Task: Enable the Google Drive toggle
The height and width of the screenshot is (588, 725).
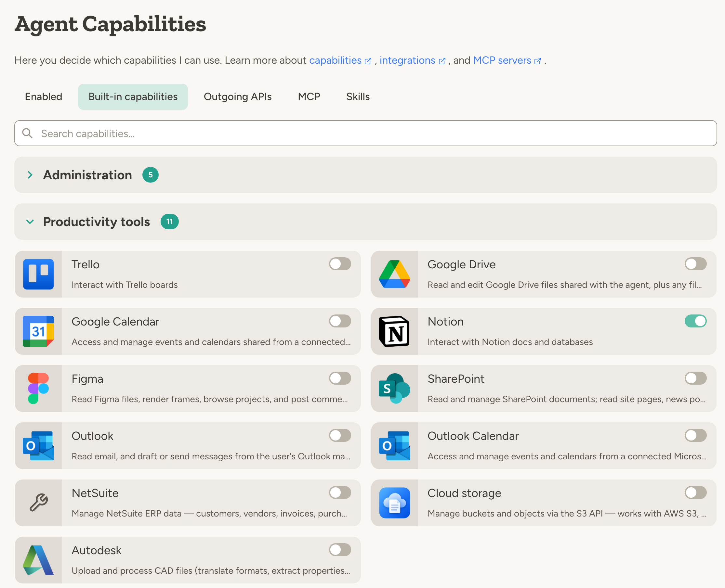Action: tap(695, 264)
